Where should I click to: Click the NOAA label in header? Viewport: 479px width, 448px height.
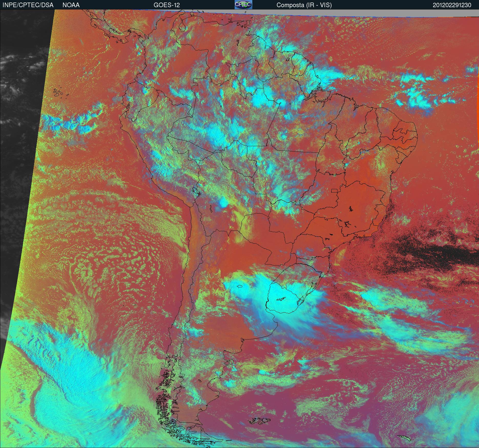(x=71, y=5)
